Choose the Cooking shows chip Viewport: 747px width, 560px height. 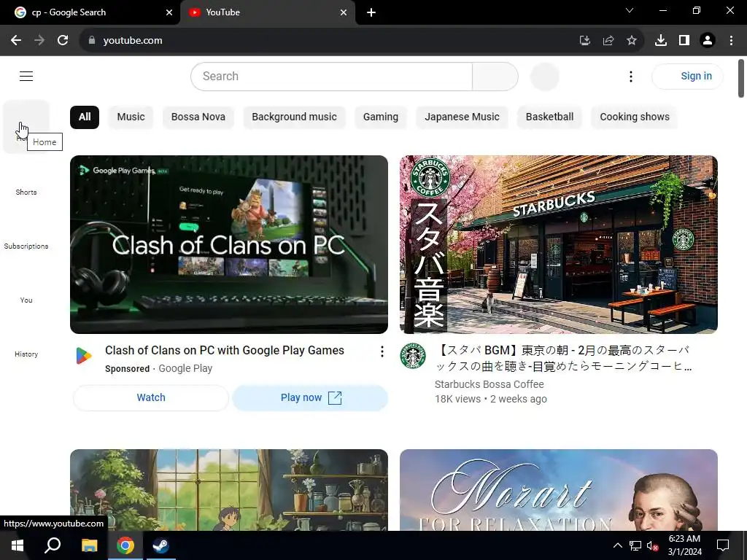tap(635, 117)
